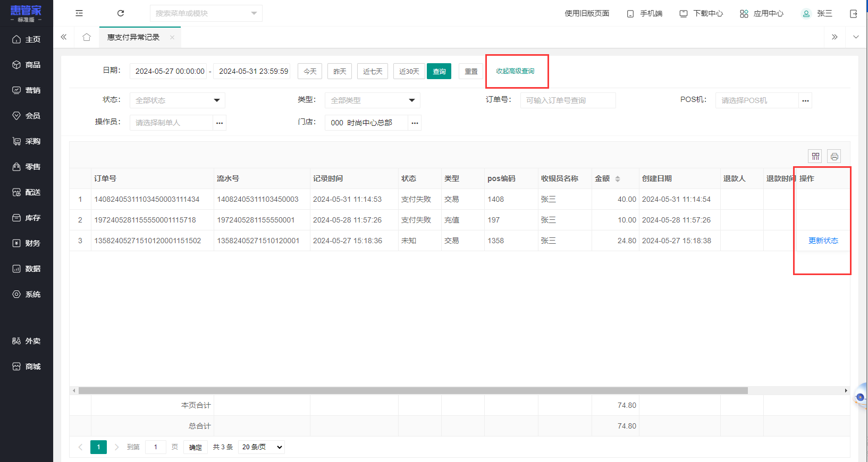Image resolution: width=868 pixels, height=462 pixels.
Task: Open the 零售 sidebar menu
Action: [x=27, y=167]
